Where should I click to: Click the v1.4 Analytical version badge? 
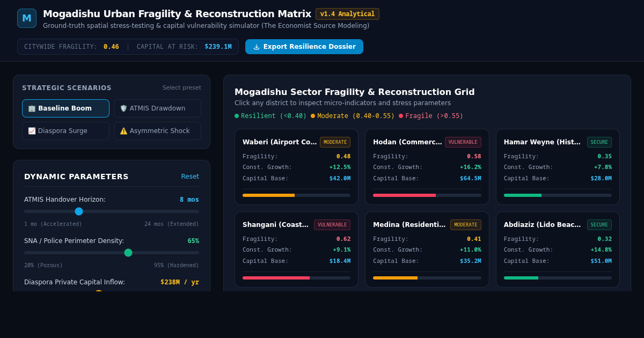[x=347, y=14]
